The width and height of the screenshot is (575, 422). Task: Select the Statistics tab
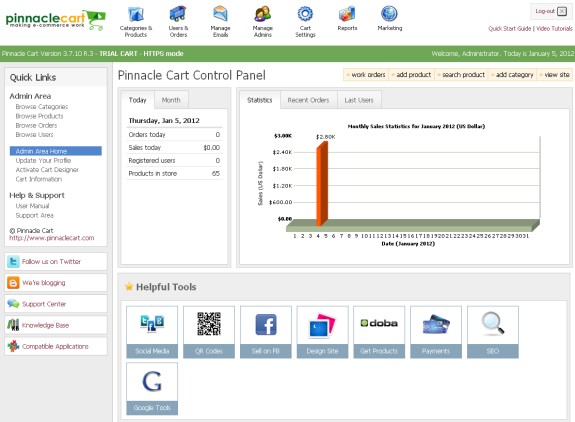tap(260, 100)
